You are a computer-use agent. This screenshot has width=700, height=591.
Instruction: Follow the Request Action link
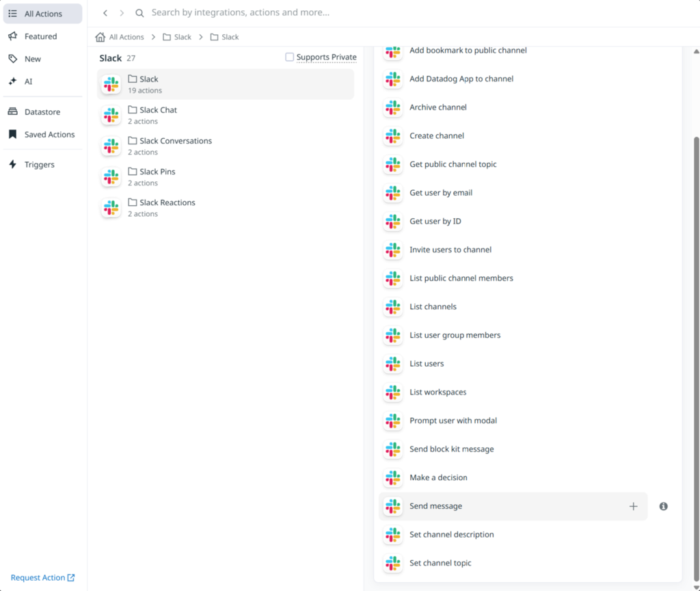43,577
